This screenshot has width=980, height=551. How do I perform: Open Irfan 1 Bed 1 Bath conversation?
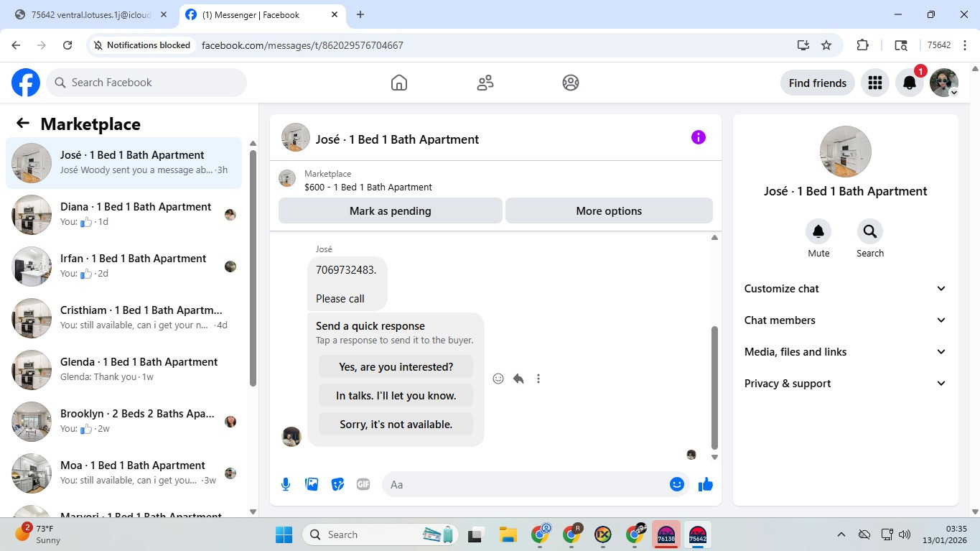pos(123,267)
